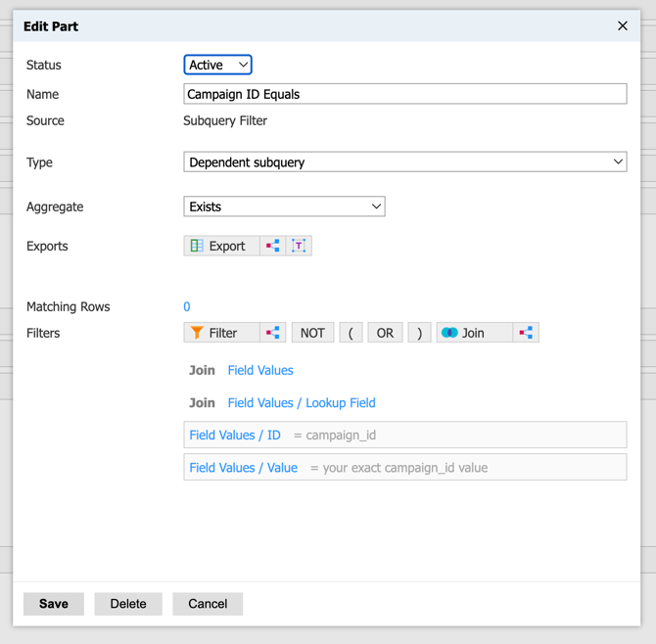Click the tree icon next to Export
This screenshot has height=644, width=656.
pos(273,246)
